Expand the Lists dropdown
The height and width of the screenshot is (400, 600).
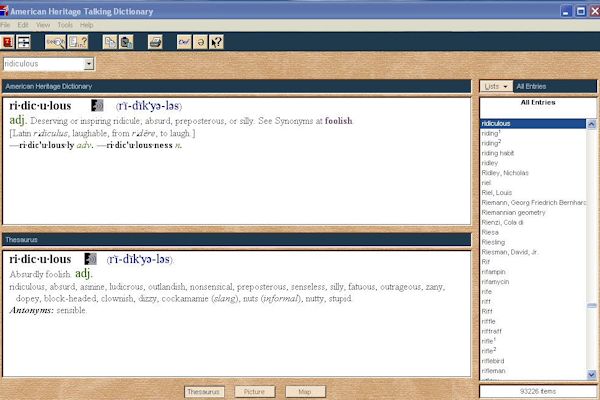[x=496, y=87]
